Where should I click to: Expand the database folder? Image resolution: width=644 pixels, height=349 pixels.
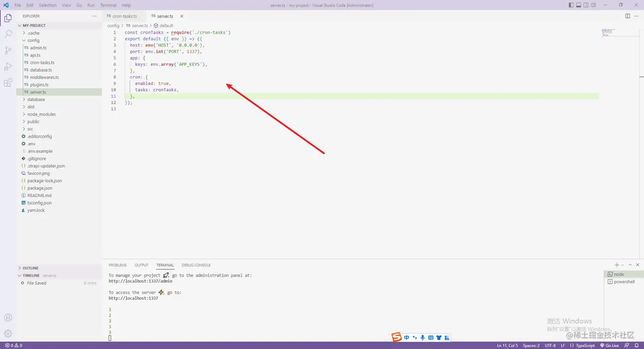pyautogui.click(x=60, y=99)
